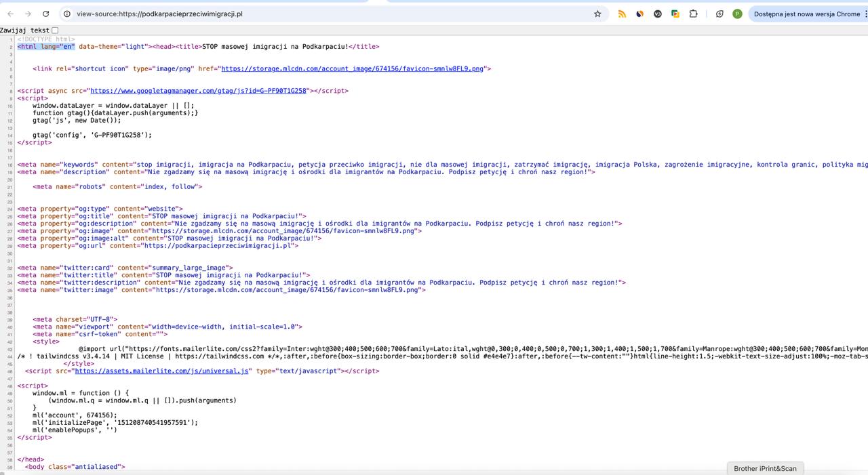Click the meta name="viewport" line
Viewport: 868px width, 475px height.
pos(167,327)
